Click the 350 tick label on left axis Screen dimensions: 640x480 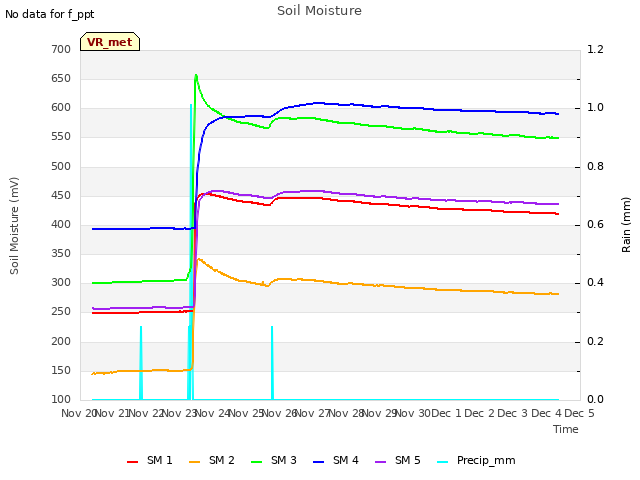tap(61, 253)
